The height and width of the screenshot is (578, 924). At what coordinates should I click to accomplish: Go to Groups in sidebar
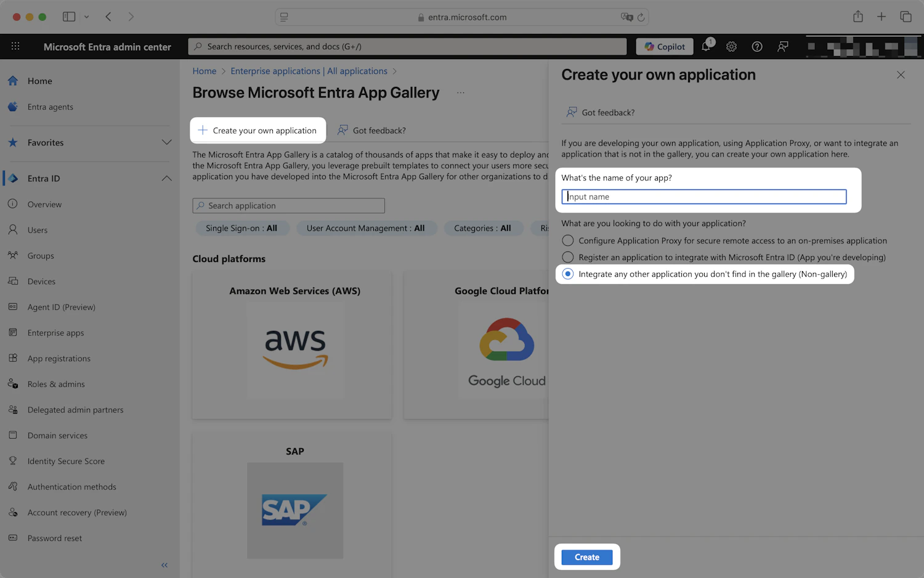tap(41, 256)
